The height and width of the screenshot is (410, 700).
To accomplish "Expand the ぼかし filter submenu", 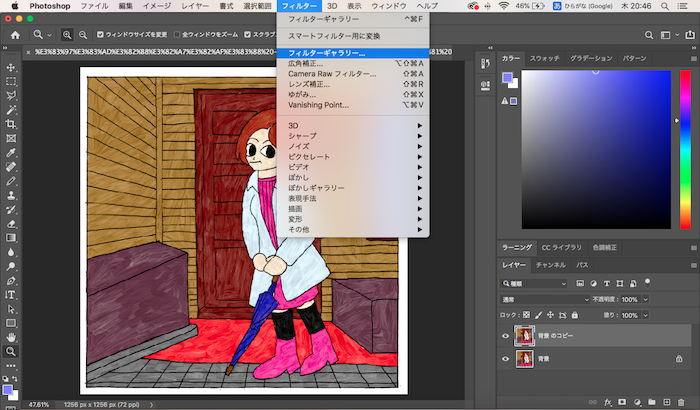I will 353,177.
